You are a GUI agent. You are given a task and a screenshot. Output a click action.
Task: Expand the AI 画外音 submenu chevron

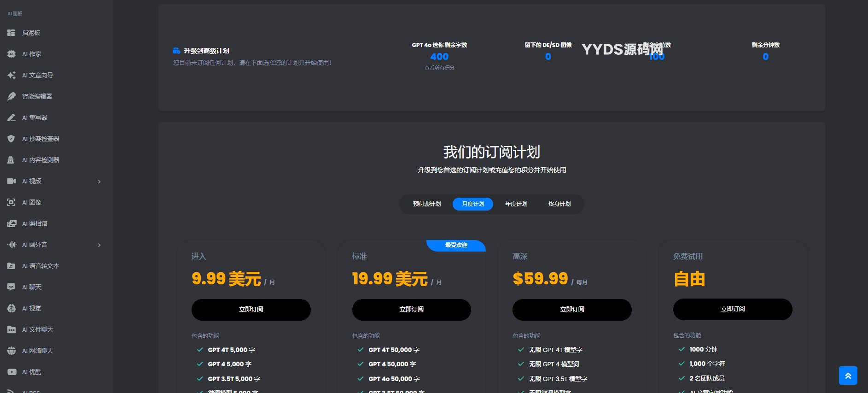click(99, 245)
